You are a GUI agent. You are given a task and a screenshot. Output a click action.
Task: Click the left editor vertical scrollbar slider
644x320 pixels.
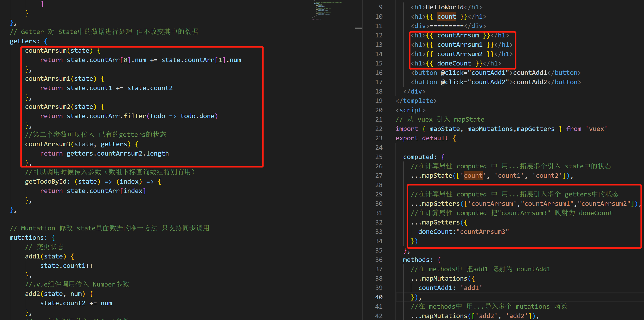(359, 28)
